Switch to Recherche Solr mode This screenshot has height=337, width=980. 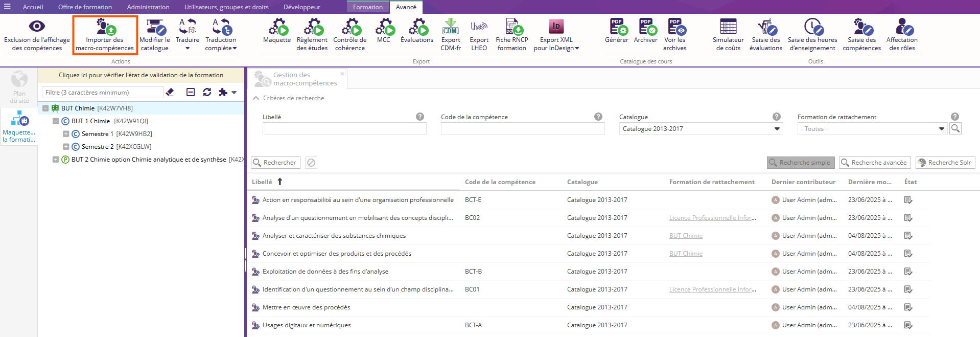pos(945,163)
